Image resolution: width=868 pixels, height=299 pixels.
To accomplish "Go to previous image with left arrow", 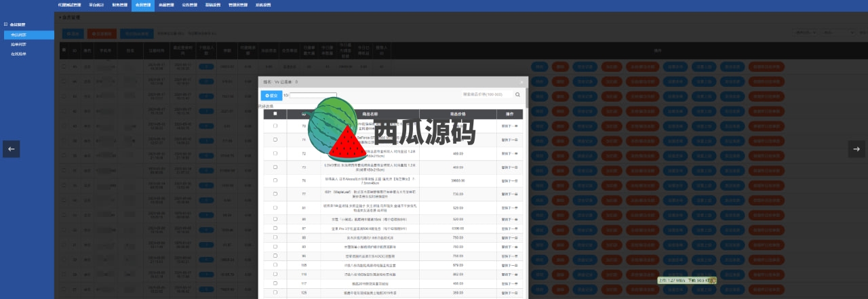I will [x=11, y=149].
